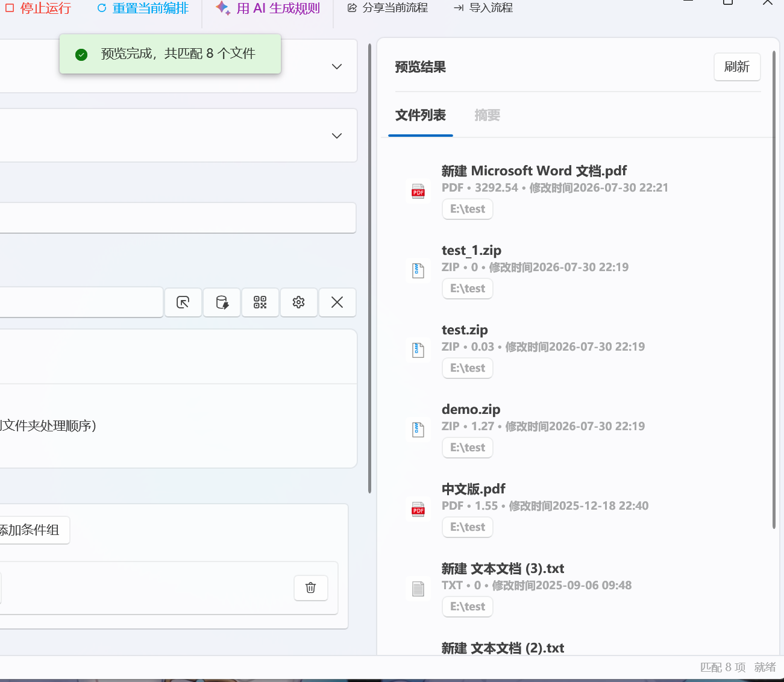The image size is (784, 682).
Task: Switch to the 摘要 tab
Action: point(487,115)
